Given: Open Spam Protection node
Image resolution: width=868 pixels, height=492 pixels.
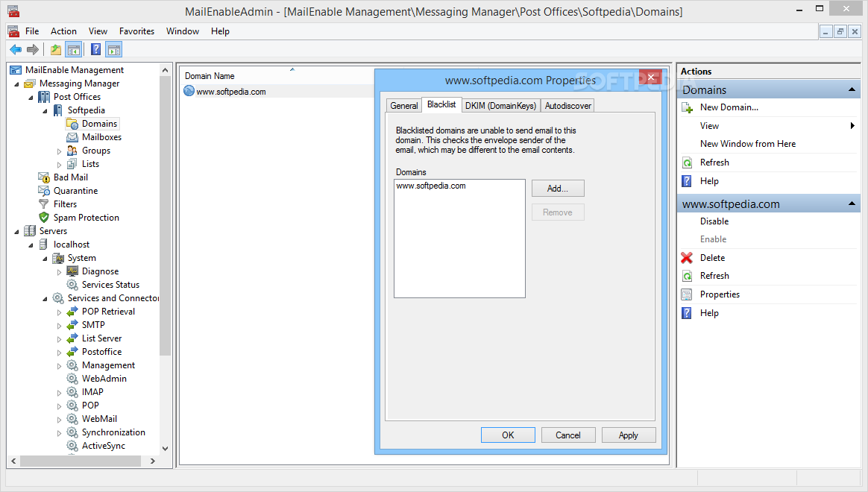Looking at the screenshot, I should [x=86, y=218].
